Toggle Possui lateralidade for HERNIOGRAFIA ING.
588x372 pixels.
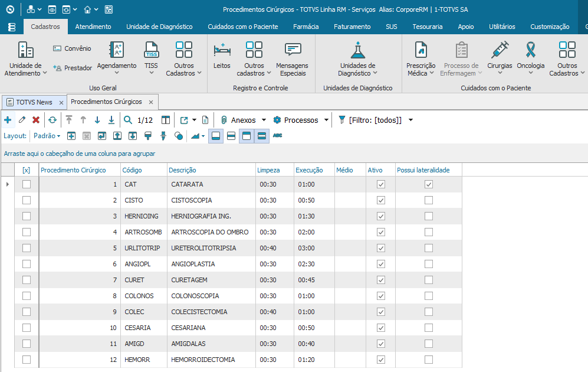click(x=429, y=216)
